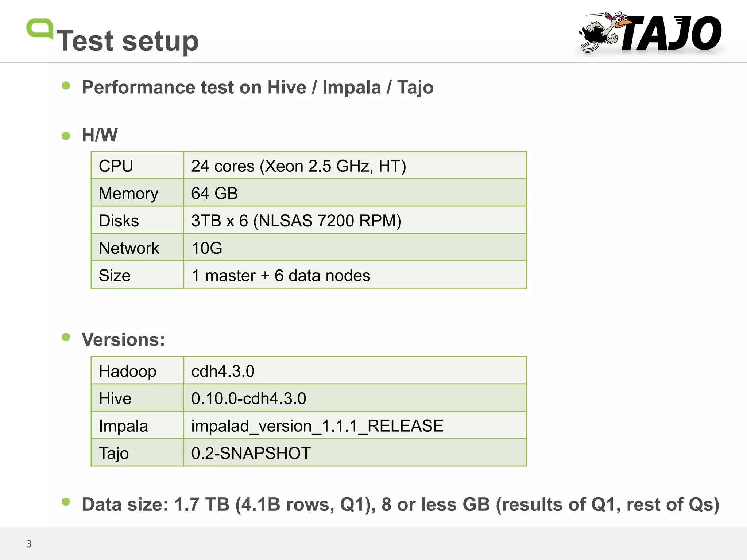747x560 pixels.
Task: Click the CPU row label cell
Action: (x=137, y=166)
